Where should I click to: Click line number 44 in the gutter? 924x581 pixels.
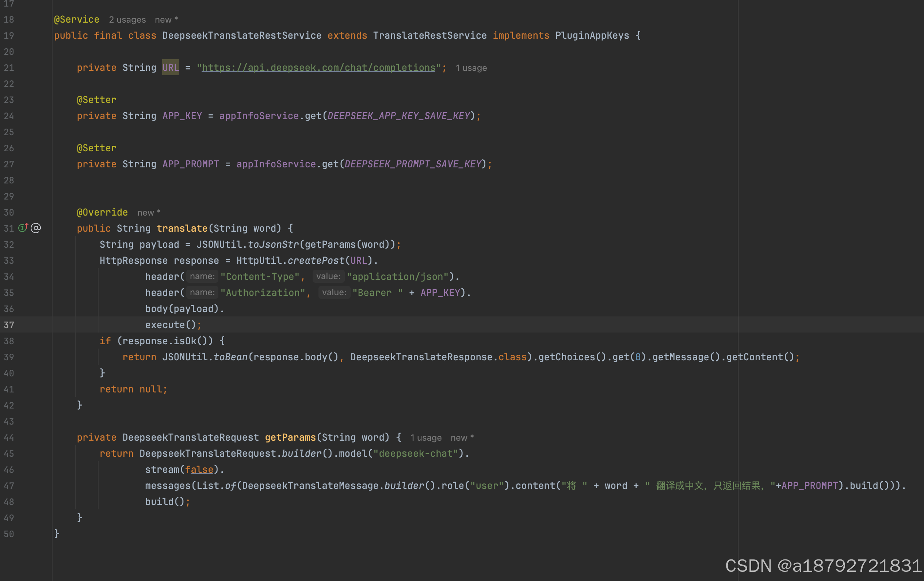[9, 438]
